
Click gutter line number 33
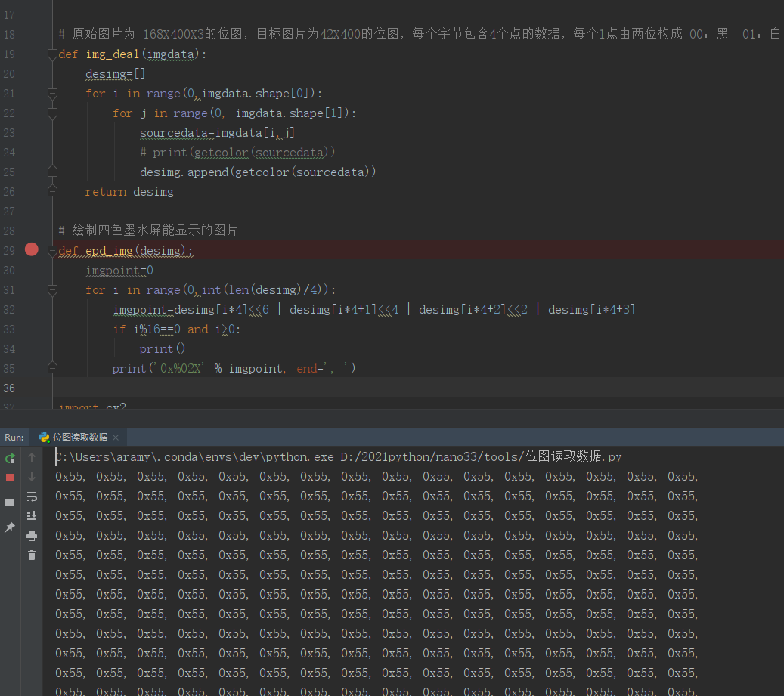point(9,329)
